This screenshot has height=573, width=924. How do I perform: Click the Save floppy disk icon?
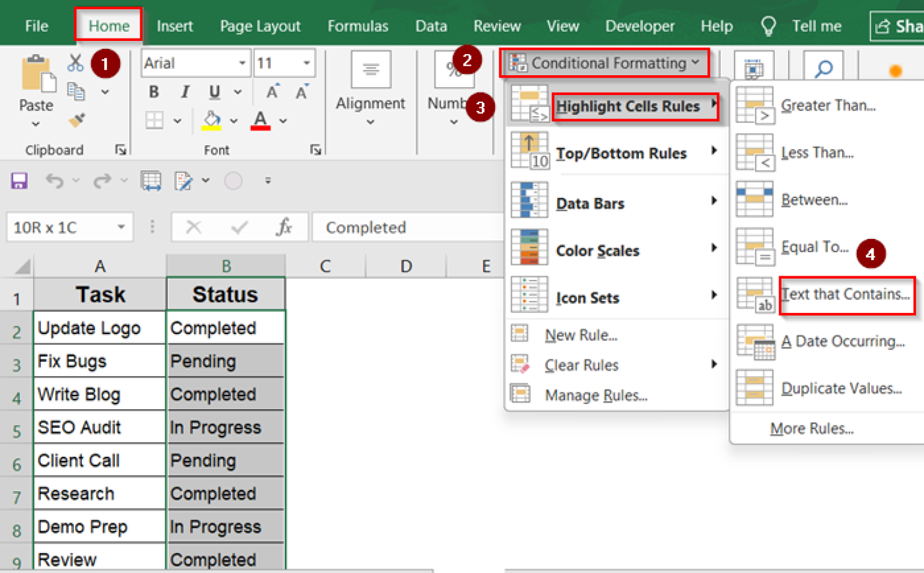coord(19,181)
